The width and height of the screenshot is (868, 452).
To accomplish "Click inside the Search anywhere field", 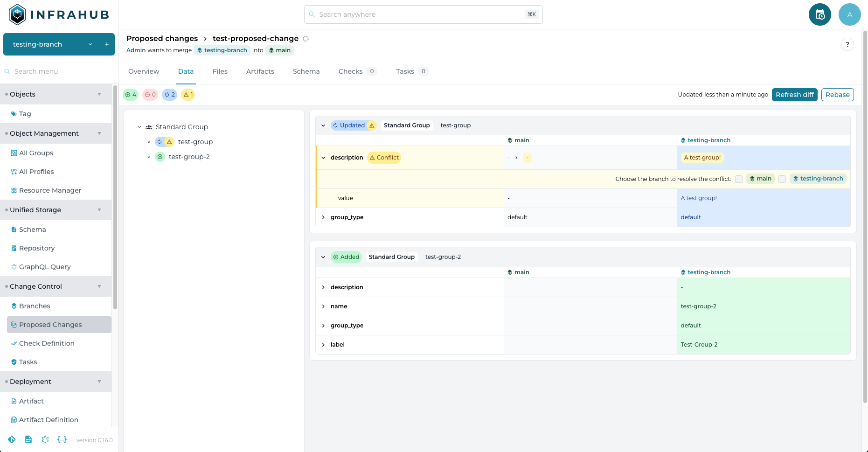I will pos(423,14).
